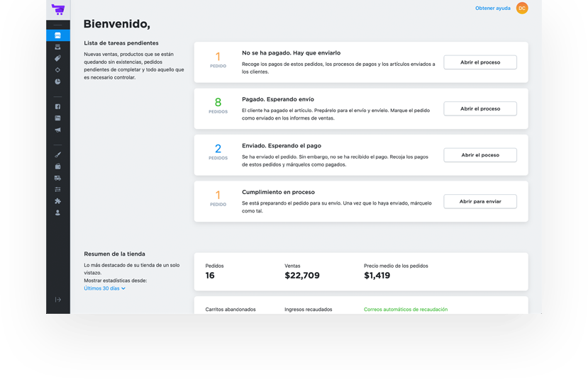Open the shipping truck icon
Screen dimensions: 588x379
[57, 178]
